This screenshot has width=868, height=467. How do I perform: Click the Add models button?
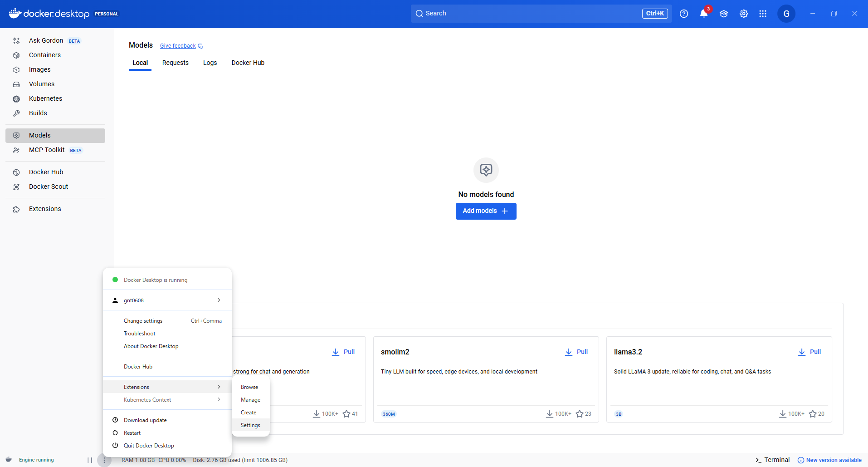[486, 211]
